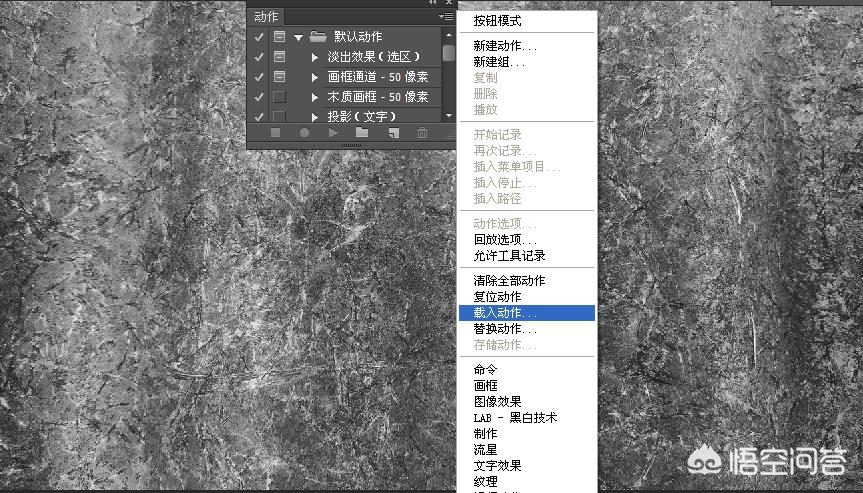Expand the 木质画框 - 50 像素 action triangle
The height and width of the screenshot is (493, 863).
pos(315,97)
